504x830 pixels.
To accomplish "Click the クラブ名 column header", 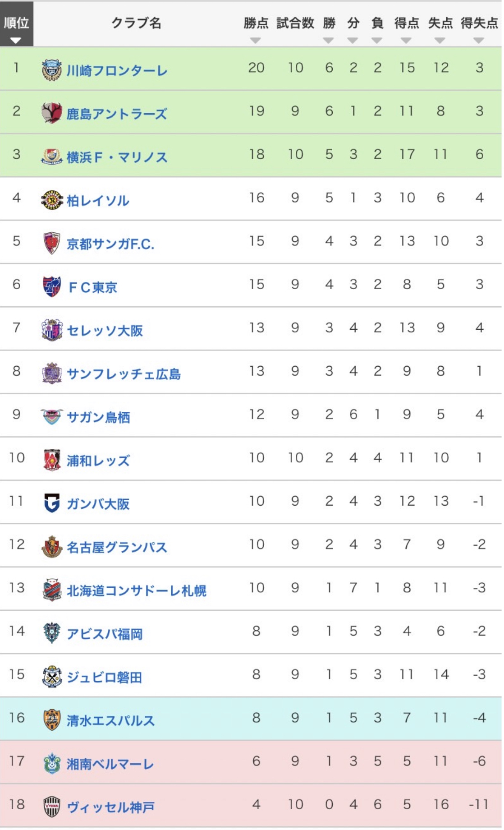I will coord(136,23).
